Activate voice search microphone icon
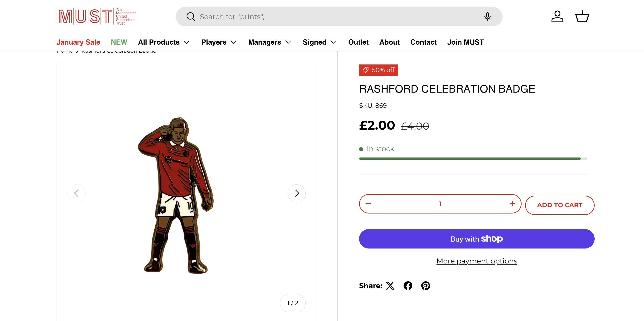Viewport: 644px width, 321px height. (487, 17)
